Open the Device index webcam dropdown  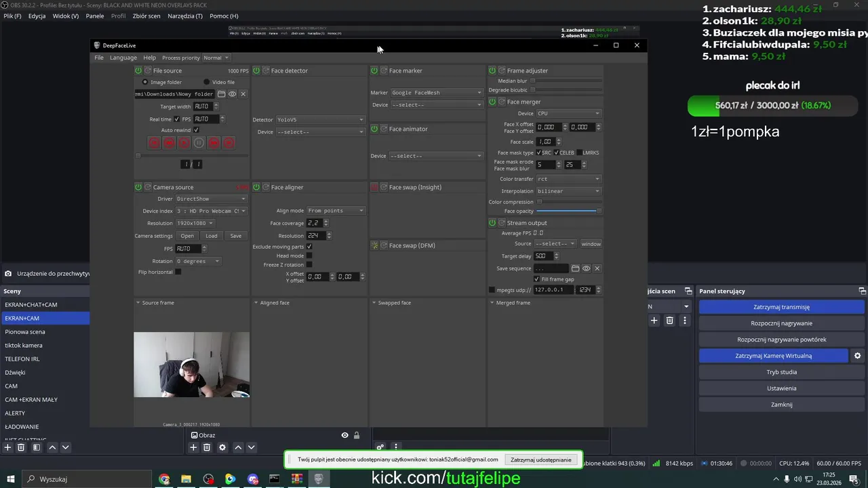(211, 211)
